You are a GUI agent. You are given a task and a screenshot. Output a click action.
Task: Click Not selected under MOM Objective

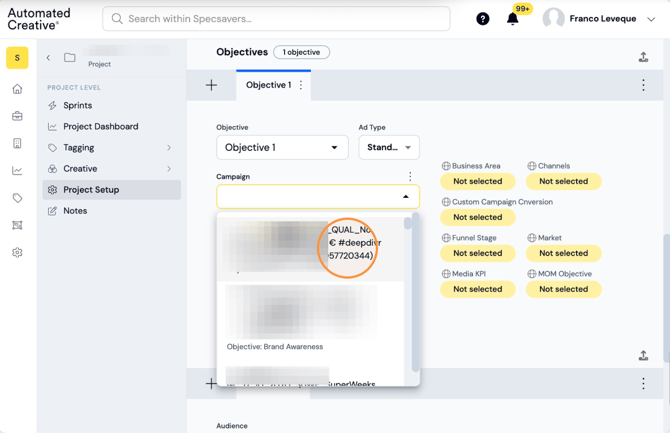tap(564, 289)
